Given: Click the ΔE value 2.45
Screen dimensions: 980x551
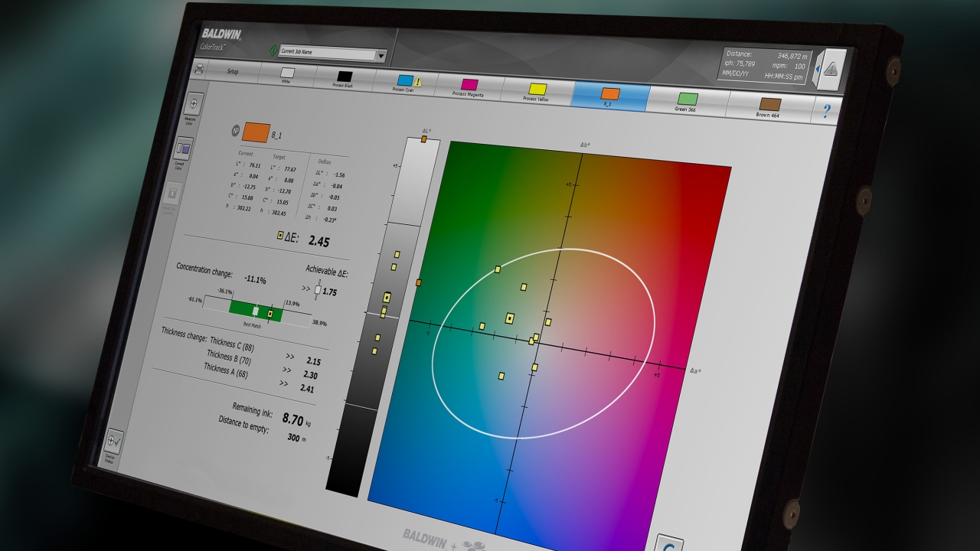Looking at the screenshot, I should 318,241.
